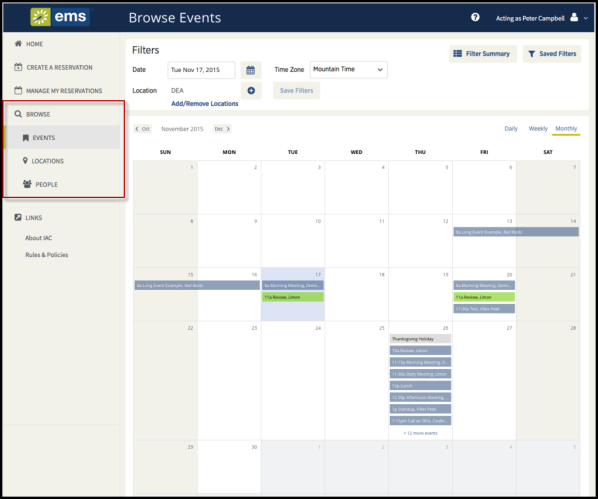598x499 pixels.
Task: Switch to the Daily view tab
Action: [511, 129]
